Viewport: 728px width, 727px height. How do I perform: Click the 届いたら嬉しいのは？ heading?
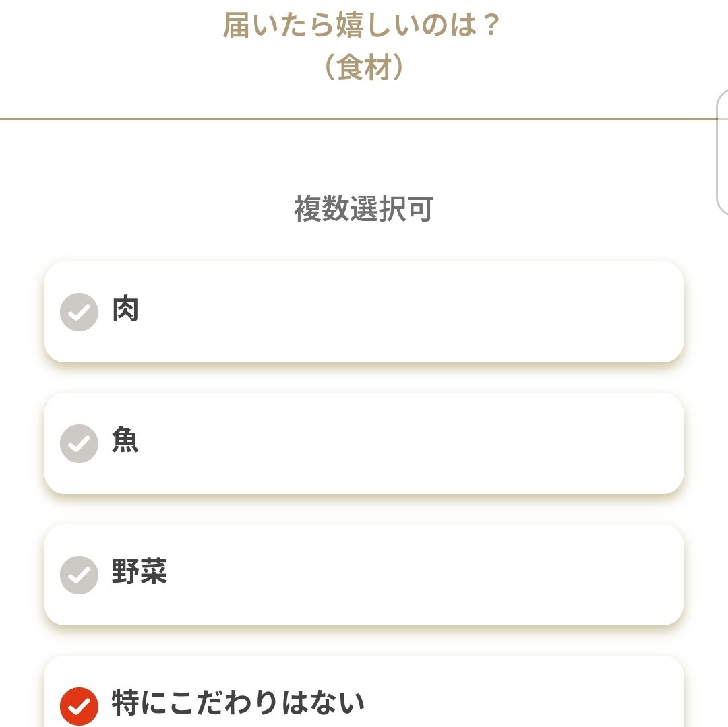click(362, 25)
